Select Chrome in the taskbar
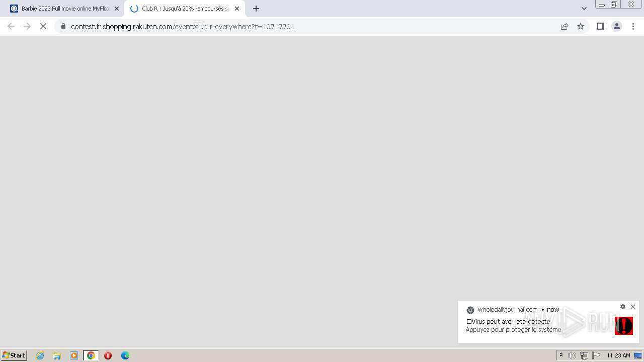The width and height of the screenshot is (644, 362). pos(91,355)
